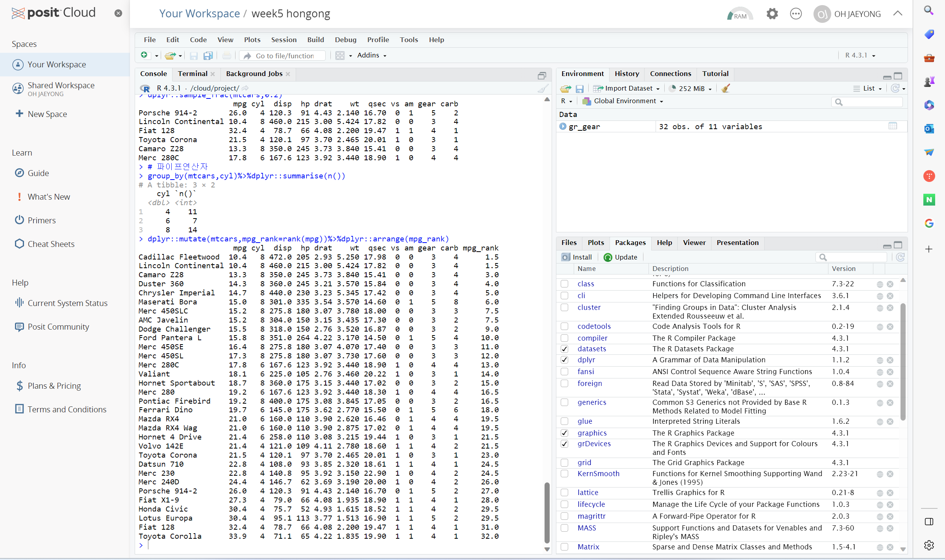Remove the cluster package with X icon
This screenshot has width=945, height=560.
pyautogui.click(x=890, y=308)
